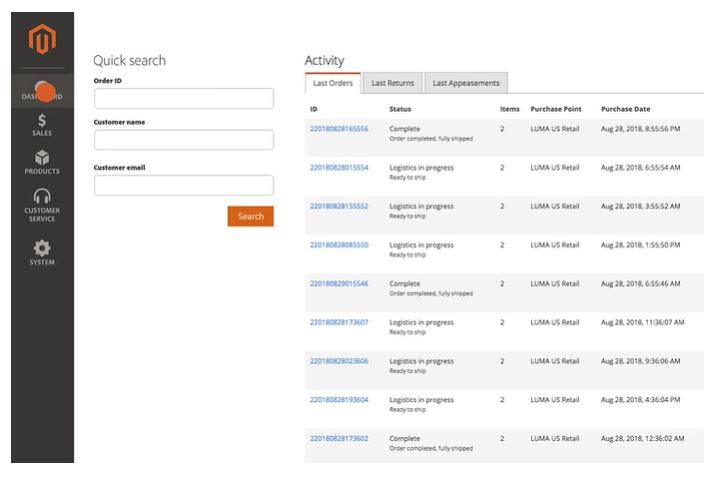Viewport: 716px width, 477px height.
Task: Open the Dashboard sidebar icon
Action: point(43,90)
